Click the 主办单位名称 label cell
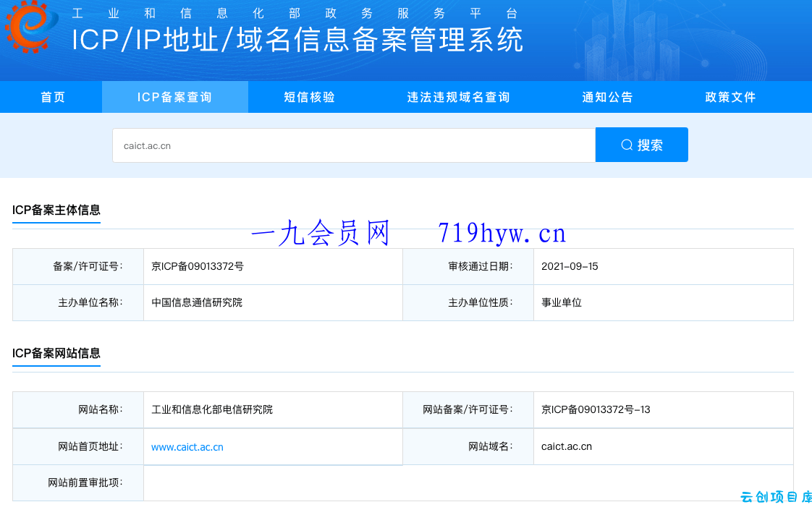Screen dimensions: 812x515 click(x=78, y=303)
